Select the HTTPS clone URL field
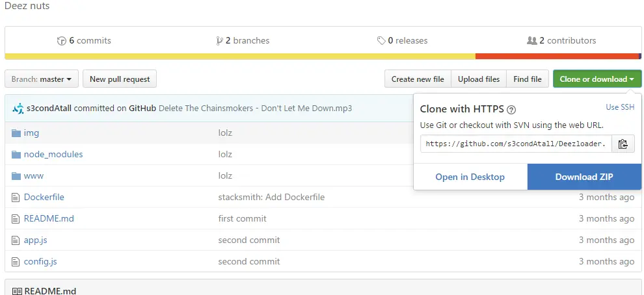The width and height of the screenshot is (644, 295). click(x=517, y=144)
